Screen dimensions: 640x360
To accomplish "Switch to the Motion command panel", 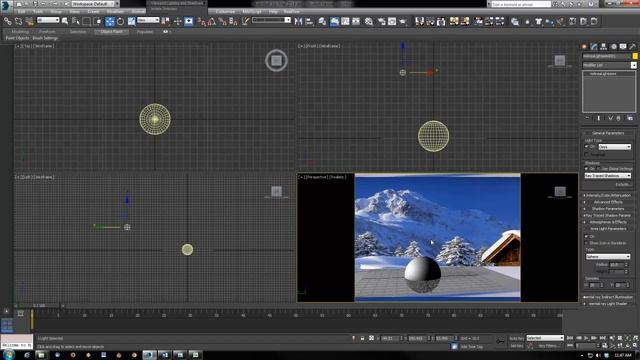I will pyautogui.click(x=613, y=47).
